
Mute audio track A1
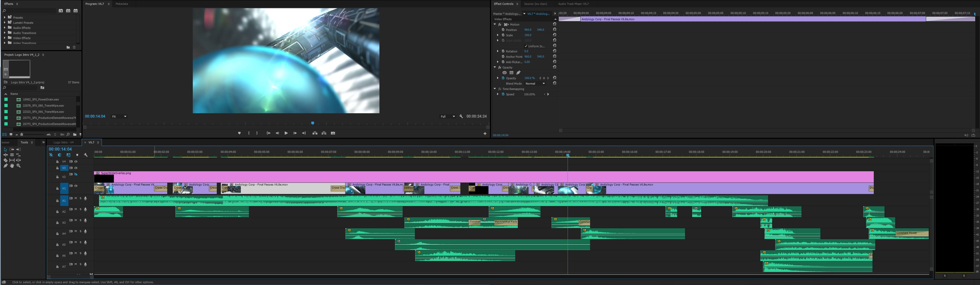[76, 199]
